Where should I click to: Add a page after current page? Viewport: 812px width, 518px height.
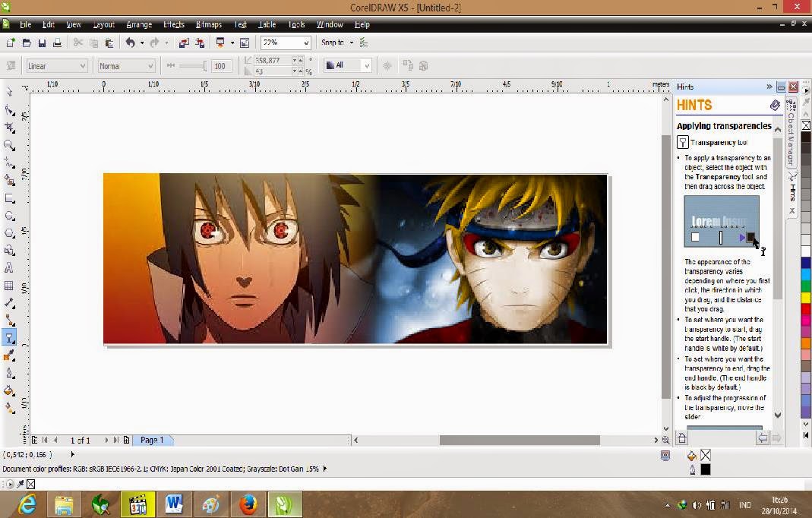[x=127, y=441]
